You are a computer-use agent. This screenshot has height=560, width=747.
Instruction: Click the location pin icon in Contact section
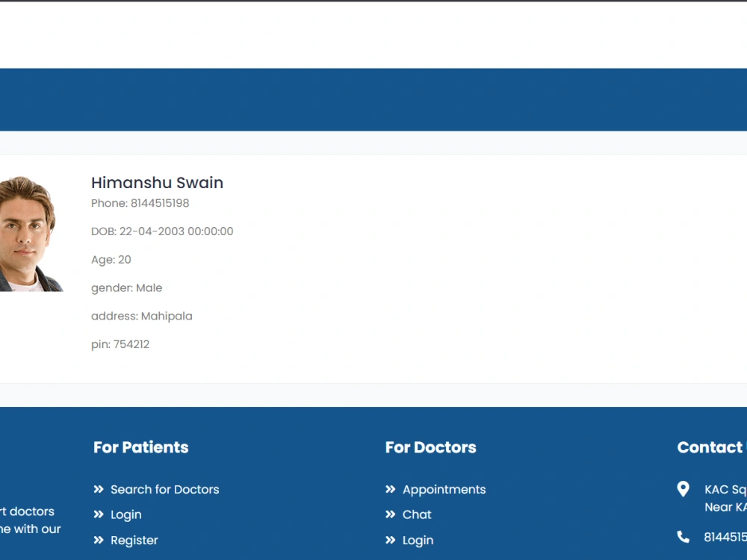tap(684, 489)
